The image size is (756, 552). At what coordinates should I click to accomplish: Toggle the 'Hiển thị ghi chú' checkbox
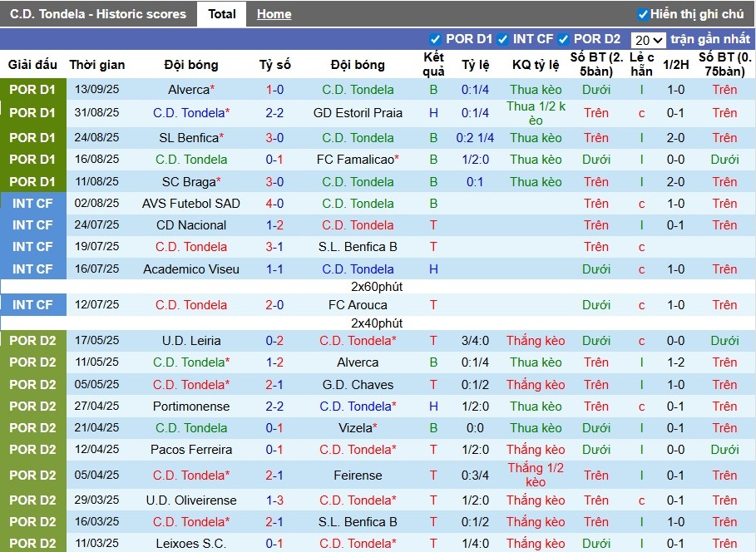tap(642, 14)
